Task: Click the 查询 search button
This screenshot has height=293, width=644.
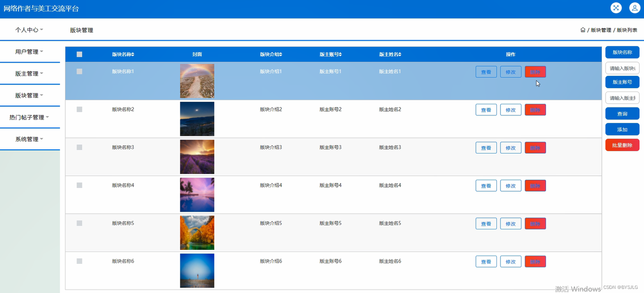Action: (622, 114)
